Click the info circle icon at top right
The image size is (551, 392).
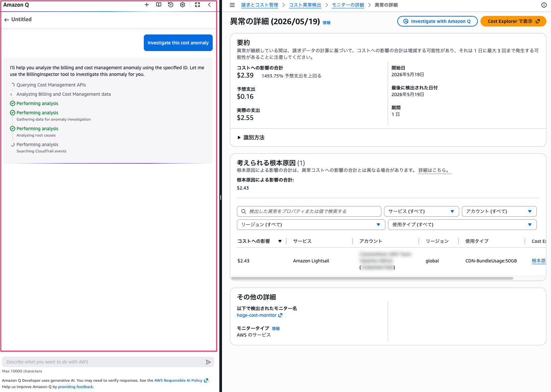(x=544, y=5)
